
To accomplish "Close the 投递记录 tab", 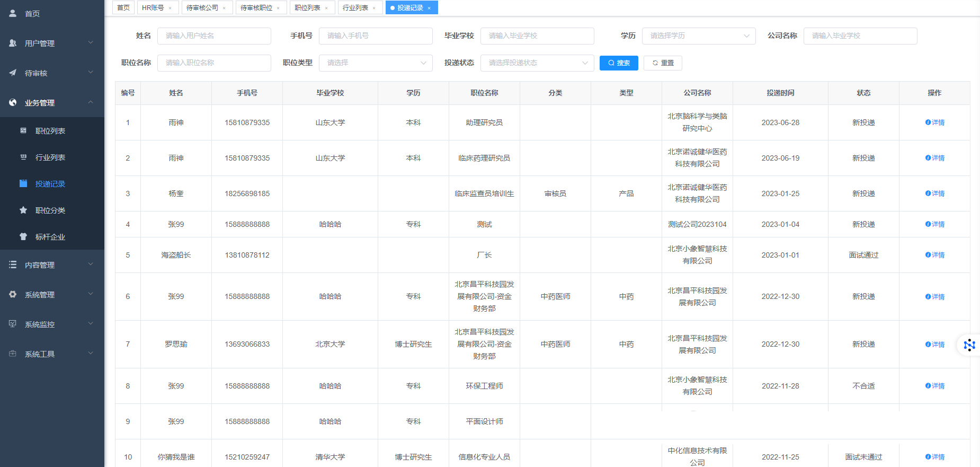I will [x=429, y=8].
